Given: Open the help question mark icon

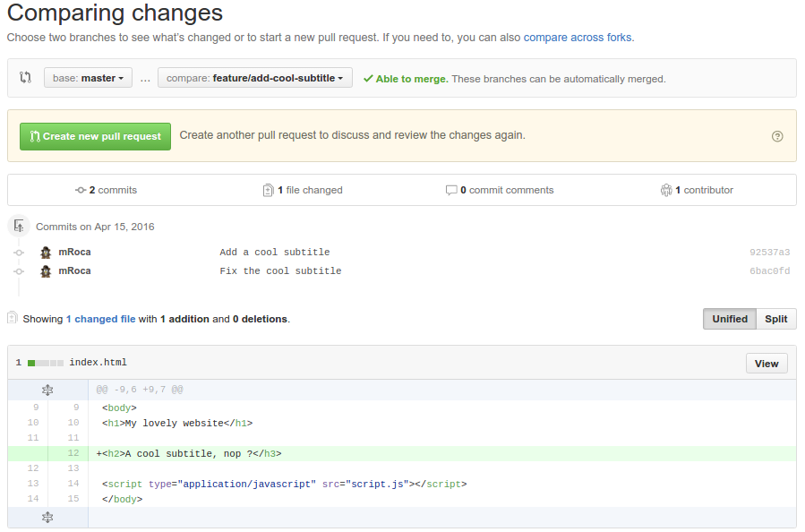Looking at the screenshot, I should 776,135.
